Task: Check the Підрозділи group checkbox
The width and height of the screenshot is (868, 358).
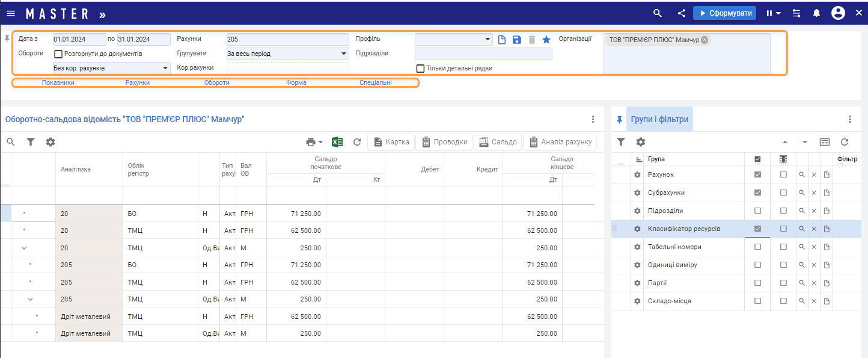Action: (757, 211)
